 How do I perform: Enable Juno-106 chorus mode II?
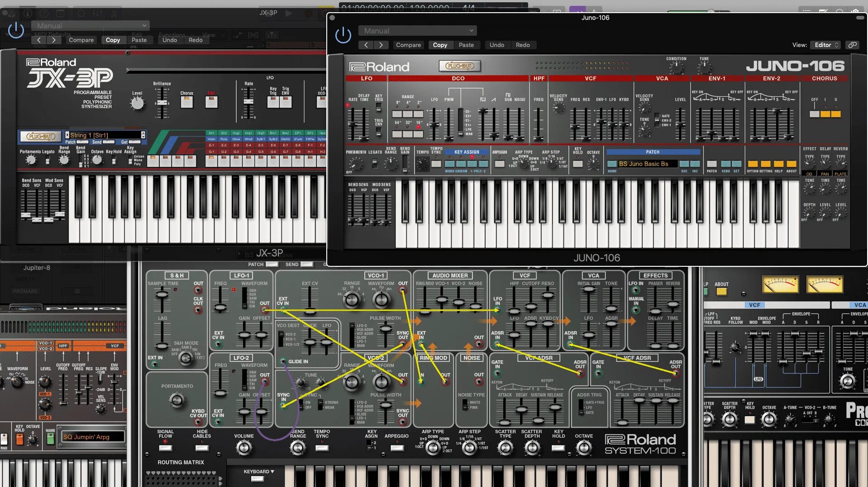[x=836, y=114]
